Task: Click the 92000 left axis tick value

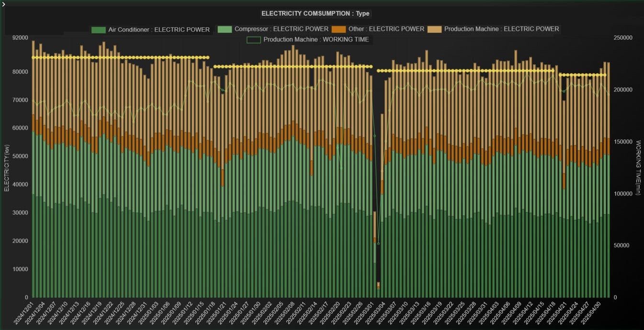Action: pos(21,38)
